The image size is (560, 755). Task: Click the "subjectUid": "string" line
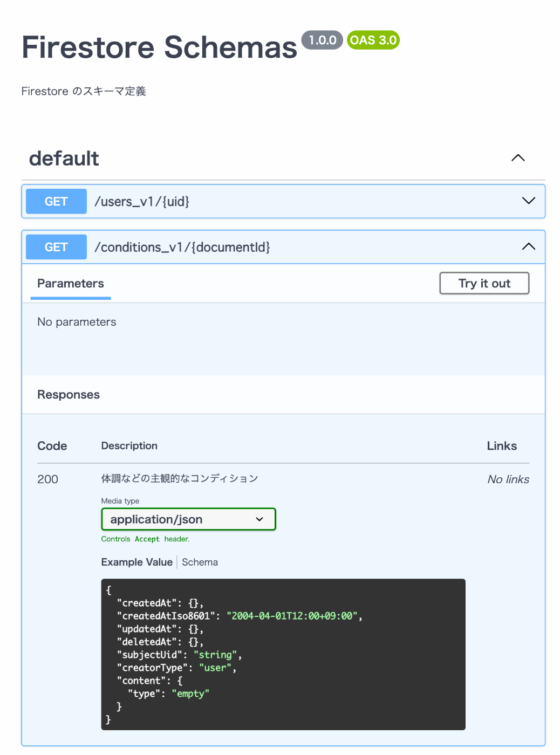coord(179,655)
